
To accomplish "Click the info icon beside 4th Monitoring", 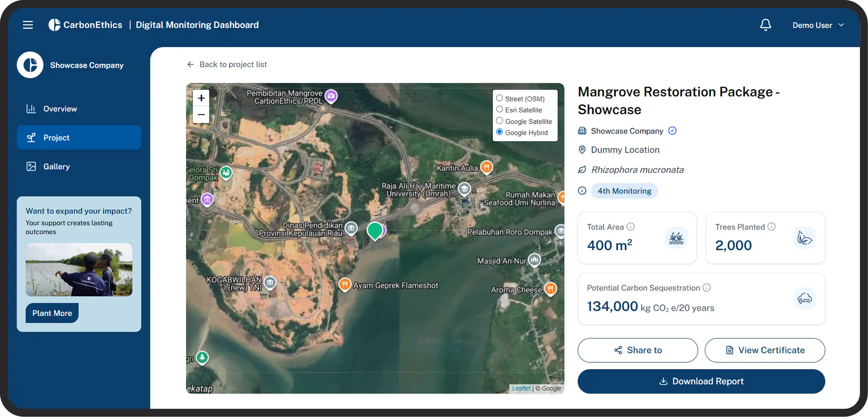I will tap(582, 191).
